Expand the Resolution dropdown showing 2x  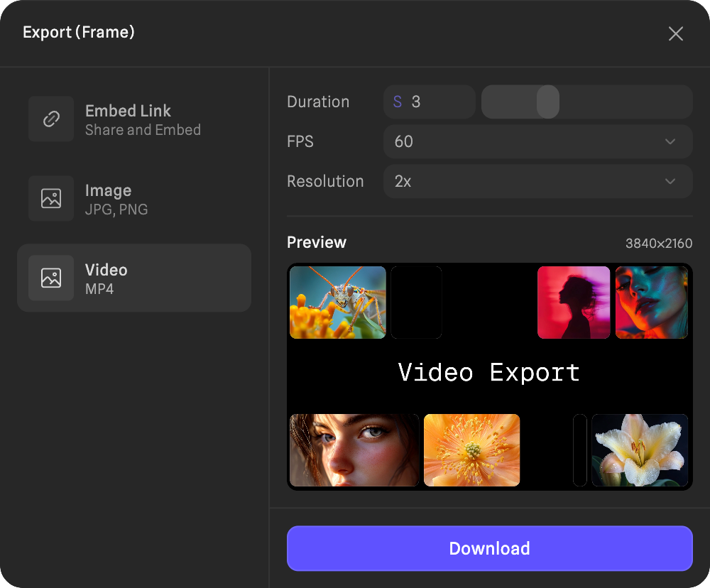tap(537, 182)
